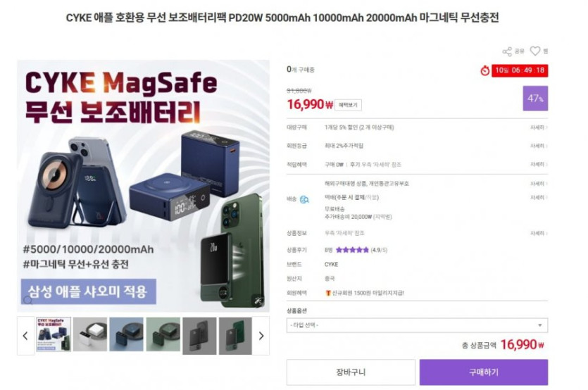Image resolution: width=588 pixels, height=390 pixels.
Task: Expand 자세히 details for 대량구매 row
Action: [x=539, y=127]
